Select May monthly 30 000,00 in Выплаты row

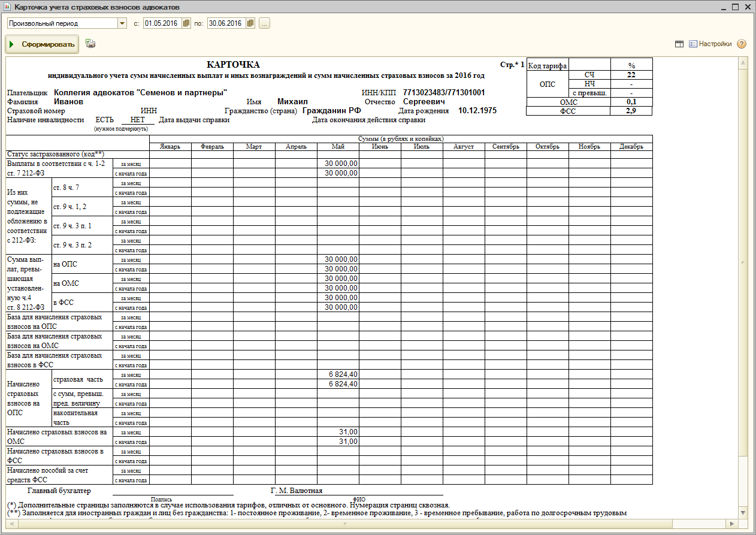coord(338,163)
